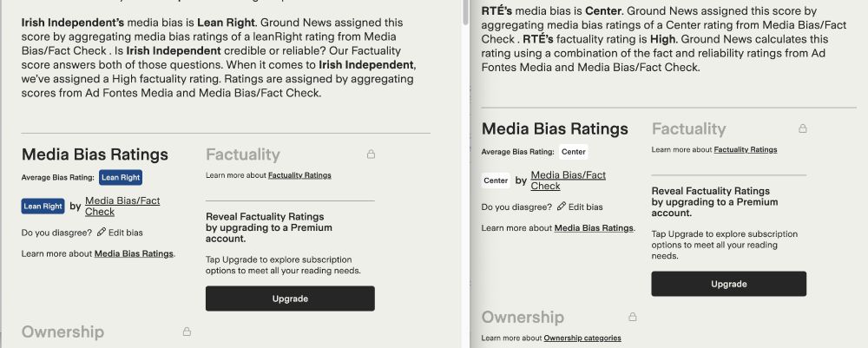Click 'Average Bias Rating:' label in Irish Independent panel
868x348 pixels.
pyautogui.click(x=57, y=178)
